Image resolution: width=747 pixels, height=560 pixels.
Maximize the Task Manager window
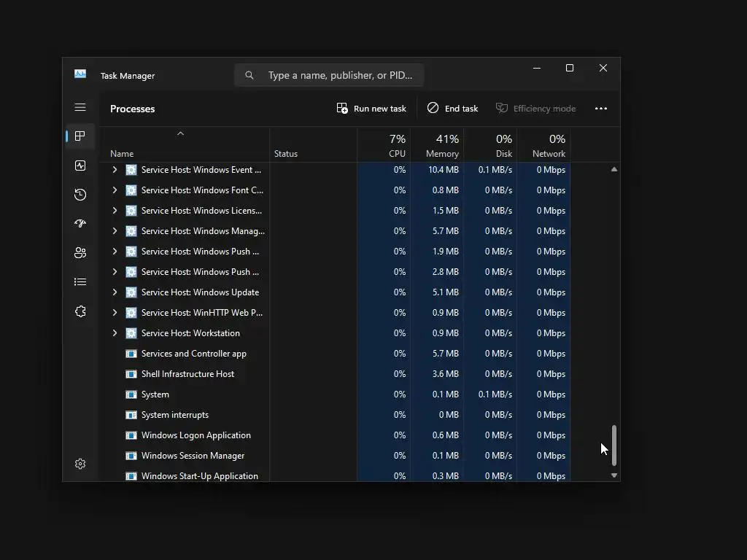pos(569,68)
